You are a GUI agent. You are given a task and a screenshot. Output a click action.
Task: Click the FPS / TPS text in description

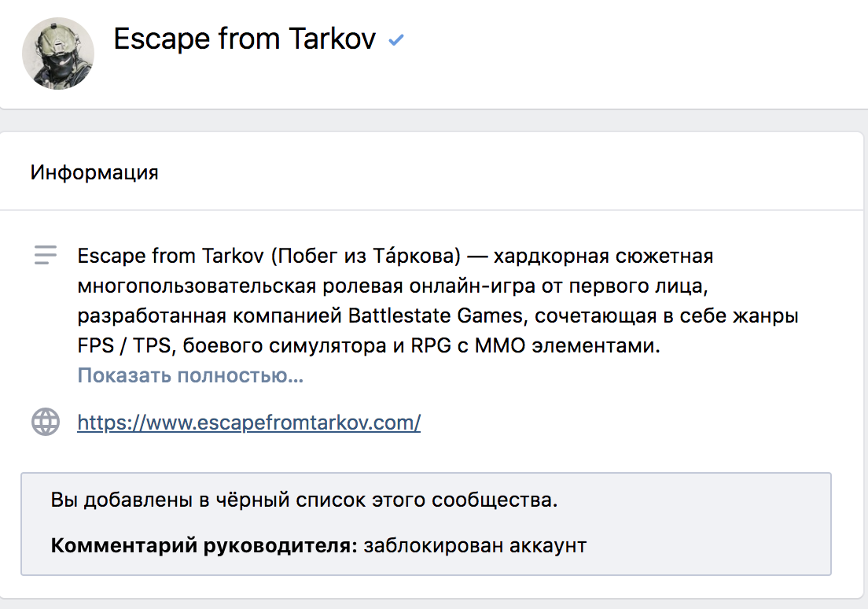pos(124,345)
